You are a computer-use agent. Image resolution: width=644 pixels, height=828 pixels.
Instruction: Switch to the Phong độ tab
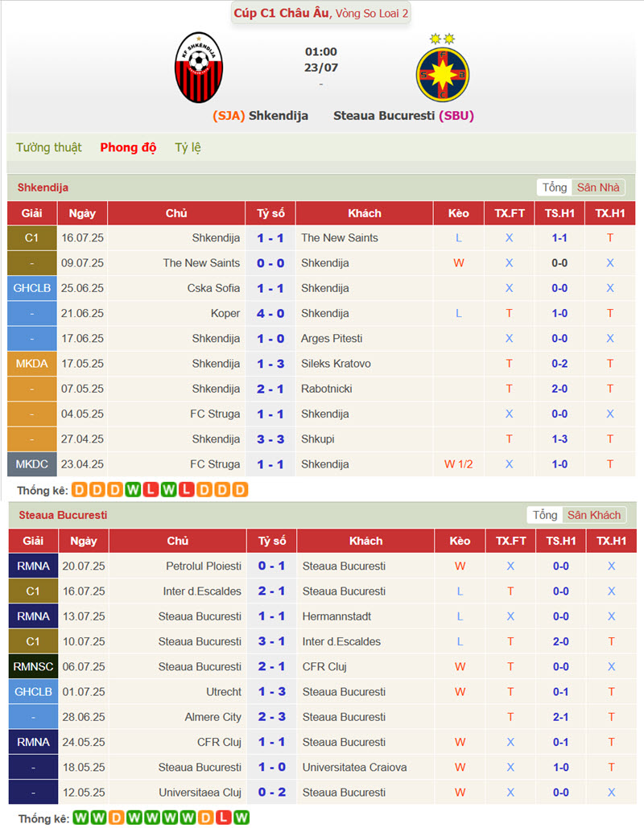[x=128, y=147]
